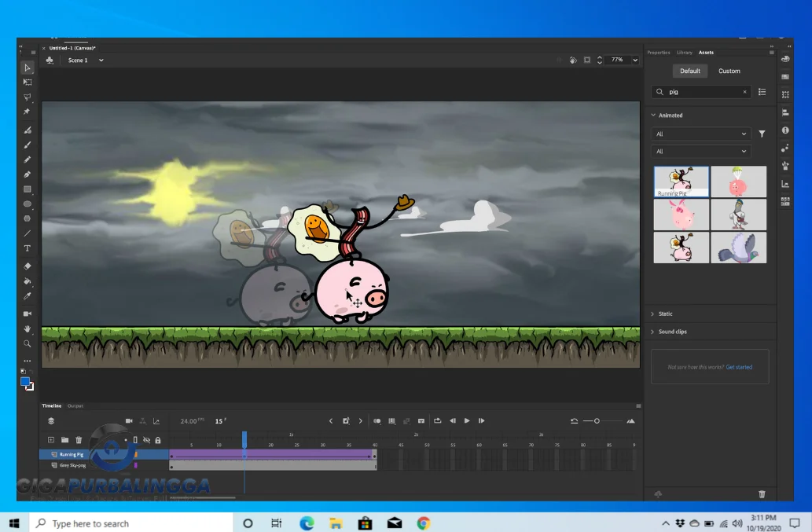The image size is (812, 532).
Task: Select the Camera tool in toolbar
Action: tap(28, 314)
